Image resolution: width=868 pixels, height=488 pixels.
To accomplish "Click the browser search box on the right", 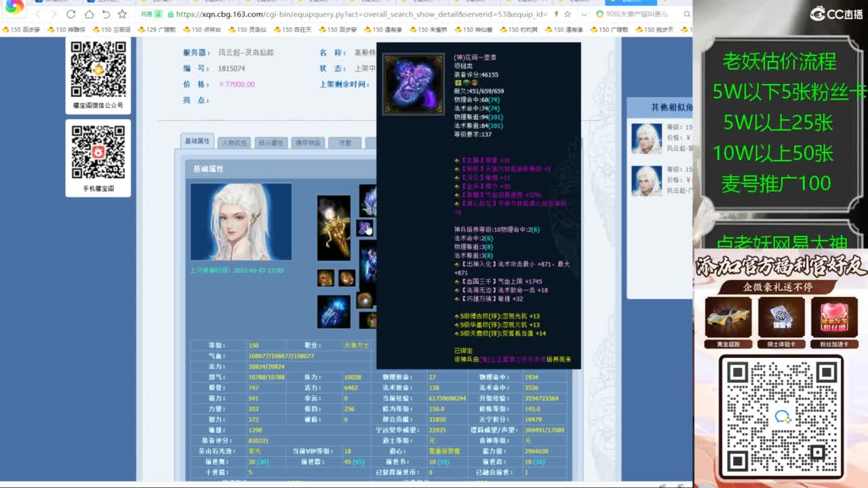I will (641, 14).
